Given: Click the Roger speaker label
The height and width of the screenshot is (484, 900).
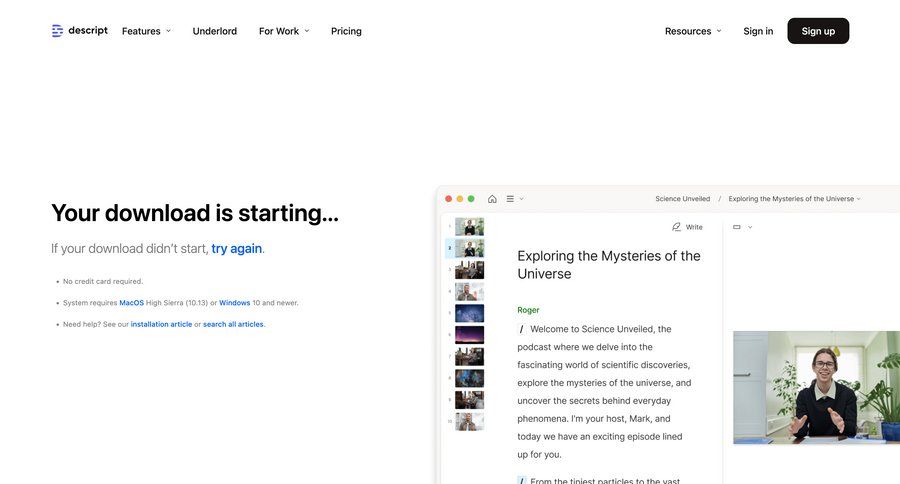Looking at the screenshot, I should pyautogui.click(x=528, y=310).
